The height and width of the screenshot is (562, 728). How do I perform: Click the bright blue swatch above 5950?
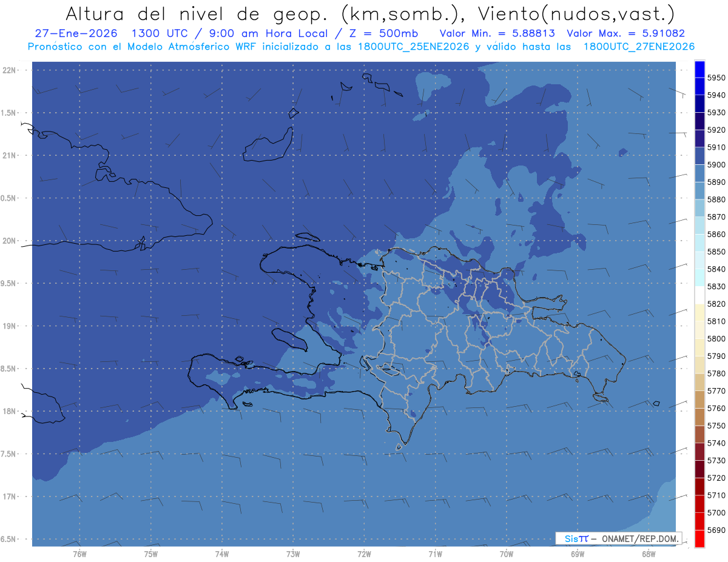[x=699, y=69]
